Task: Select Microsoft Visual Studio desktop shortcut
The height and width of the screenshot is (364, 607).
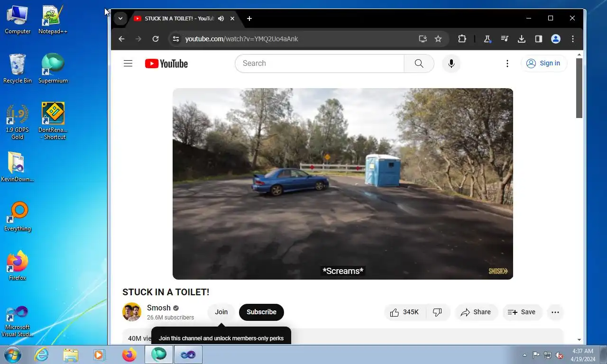Action: pyautogui.click(x=18, y=321)
